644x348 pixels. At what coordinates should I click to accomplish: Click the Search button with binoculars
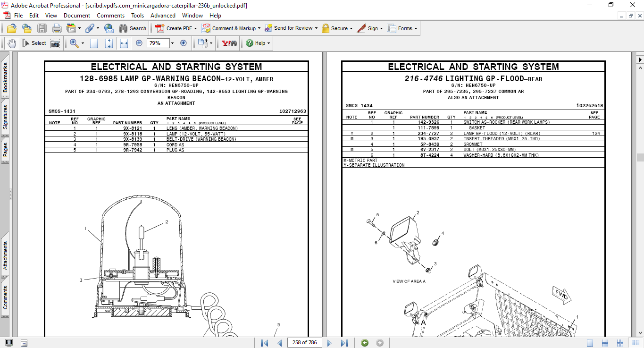tap(133, 28)
